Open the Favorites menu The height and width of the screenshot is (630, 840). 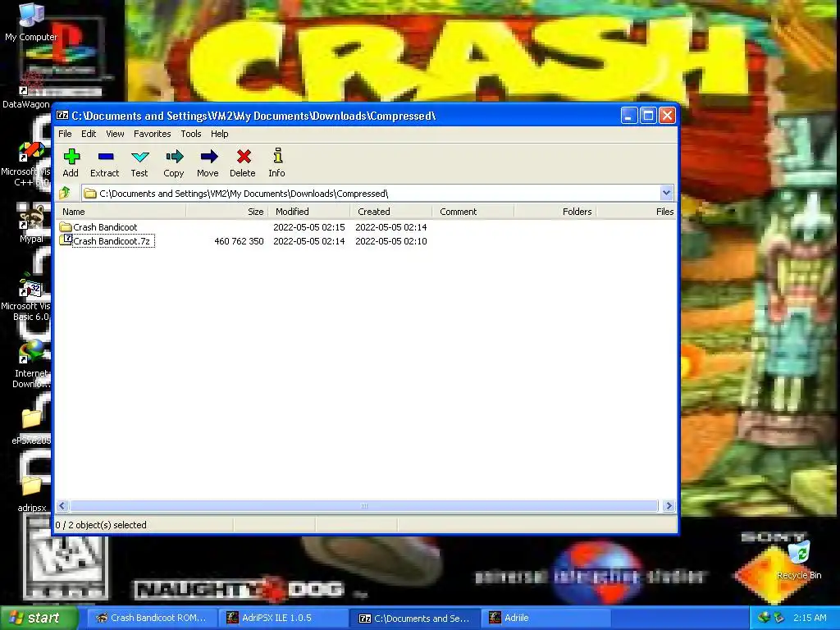[x=152, y=134]
